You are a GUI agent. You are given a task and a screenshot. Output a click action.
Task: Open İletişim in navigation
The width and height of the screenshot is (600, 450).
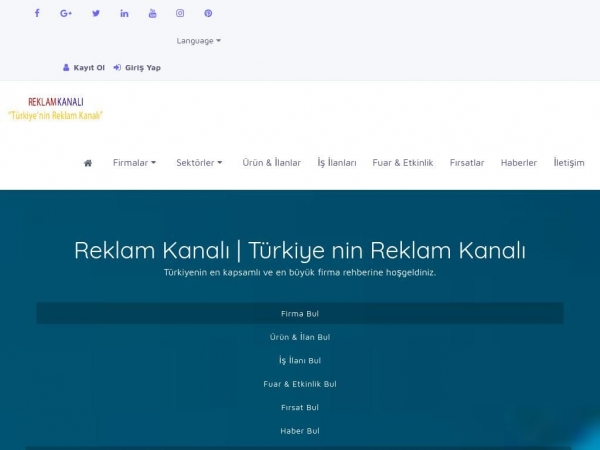(569, 163)
